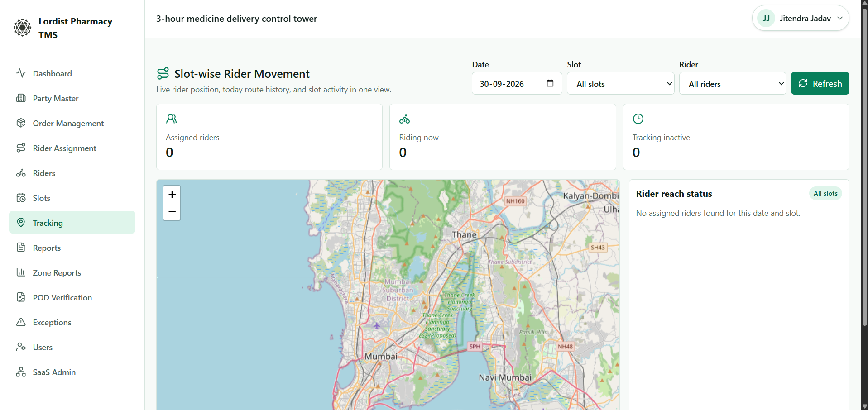Click the Thane label on the map
The height and width of the screenshot is (410, 868).
tap(464, 235)
